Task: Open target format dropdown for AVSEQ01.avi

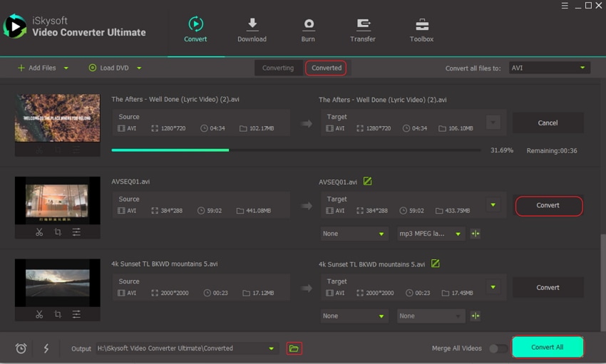Action: [x=493, y=205]
